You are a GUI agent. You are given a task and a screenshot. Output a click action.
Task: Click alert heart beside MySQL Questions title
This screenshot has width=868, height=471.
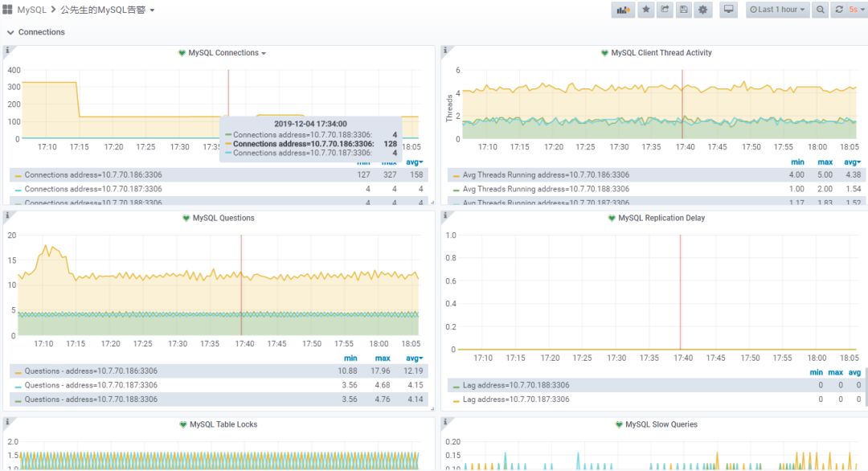point(186,218)
